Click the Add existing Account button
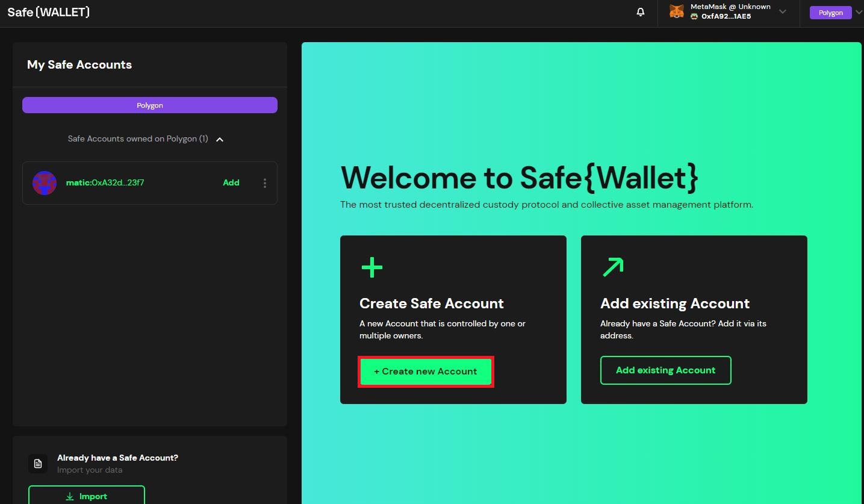The height and width of the screenshot is (504, 864). click(x=665, y=370)
